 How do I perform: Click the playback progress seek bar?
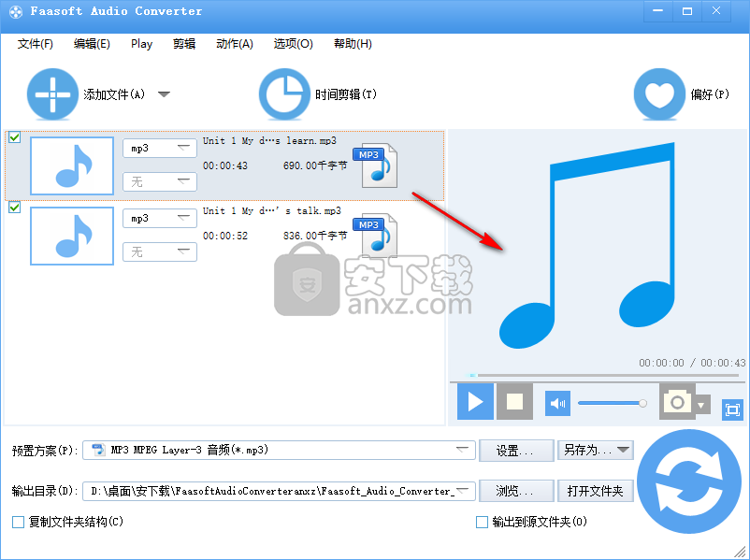point(603,376)
